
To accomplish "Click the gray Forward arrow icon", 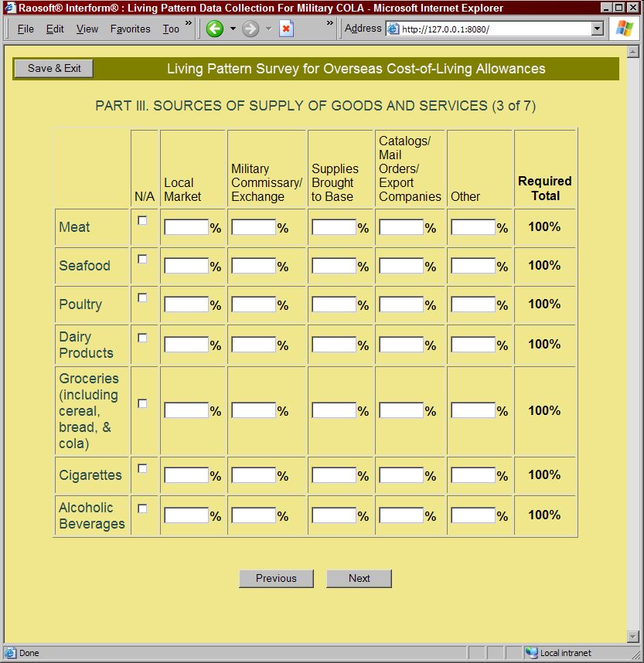I will [x=250, y=29].
